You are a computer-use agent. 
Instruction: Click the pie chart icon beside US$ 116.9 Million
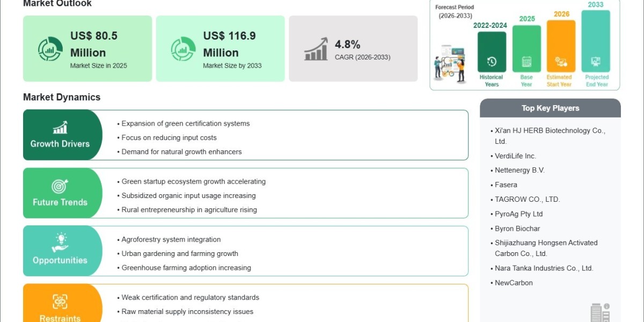(x=183, y=49)
